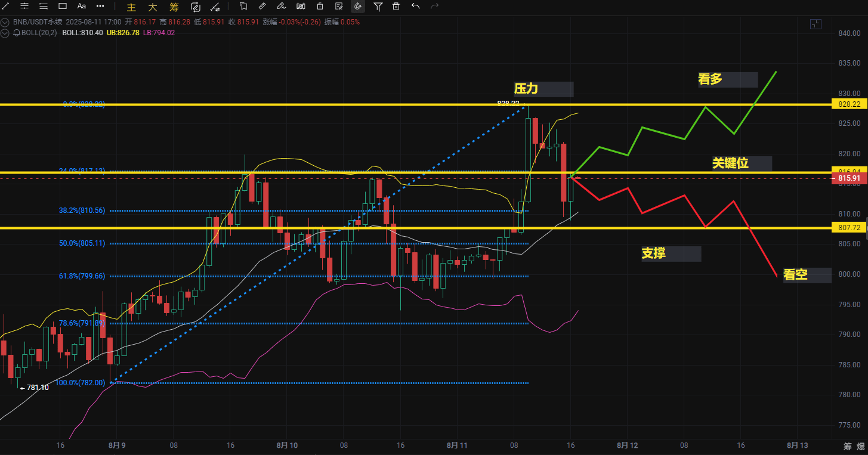Screen dimensions: 868x455
Task: Delete drawings with trash icon
Action: pyautogui.click(x=396, y=7)
